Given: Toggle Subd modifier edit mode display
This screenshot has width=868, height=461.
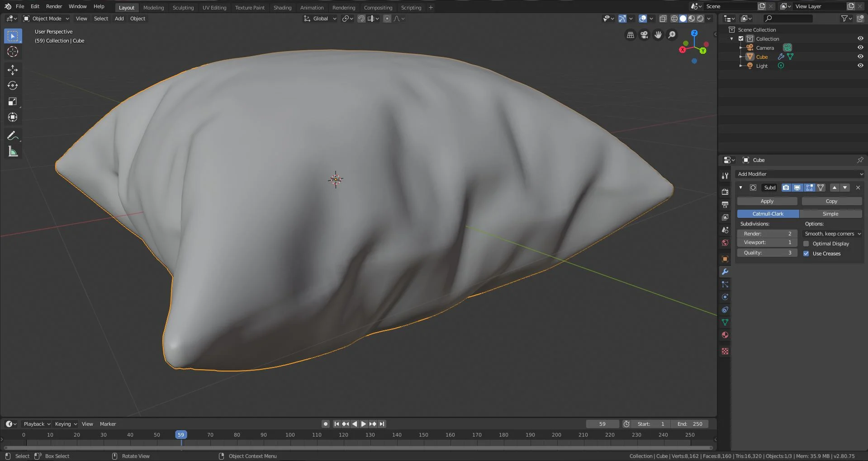Looking at the screenshot, I should [809, 188].
